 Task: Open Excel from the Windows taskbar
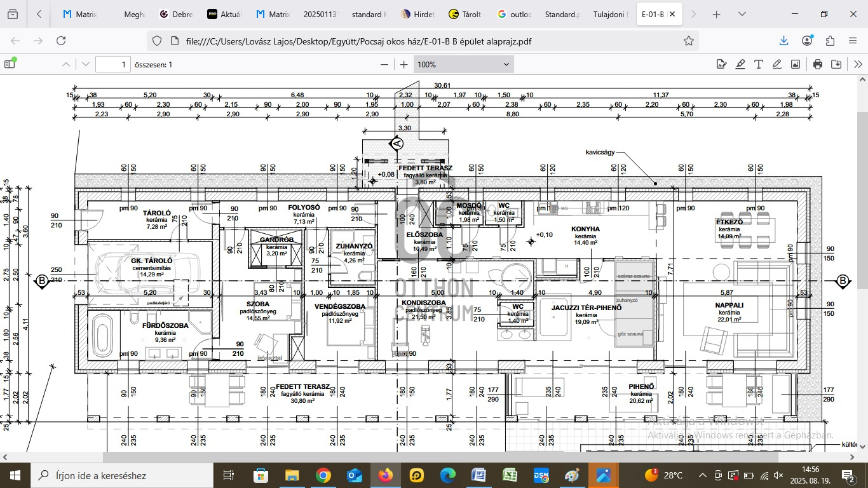[510, 475]
